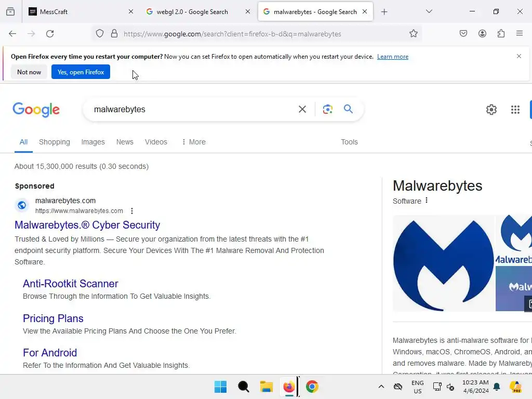The image size is (532, 399).
Task: Launch Chrome from the taskbar
Action: coord(312,387)
